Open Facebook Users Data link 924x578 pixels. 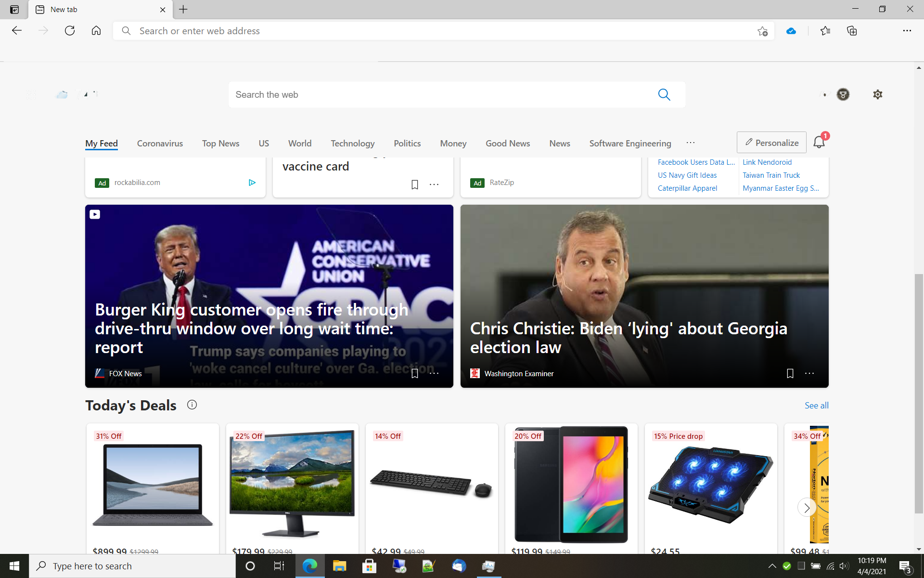click(x=696, y=162)
